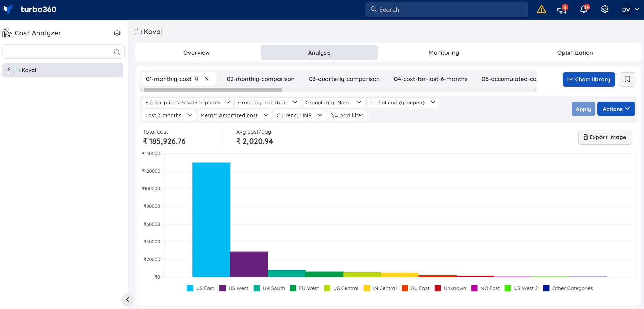644x309 pixels.
Task: Open the Group by: Location dropdown
Action: [267, 103]
